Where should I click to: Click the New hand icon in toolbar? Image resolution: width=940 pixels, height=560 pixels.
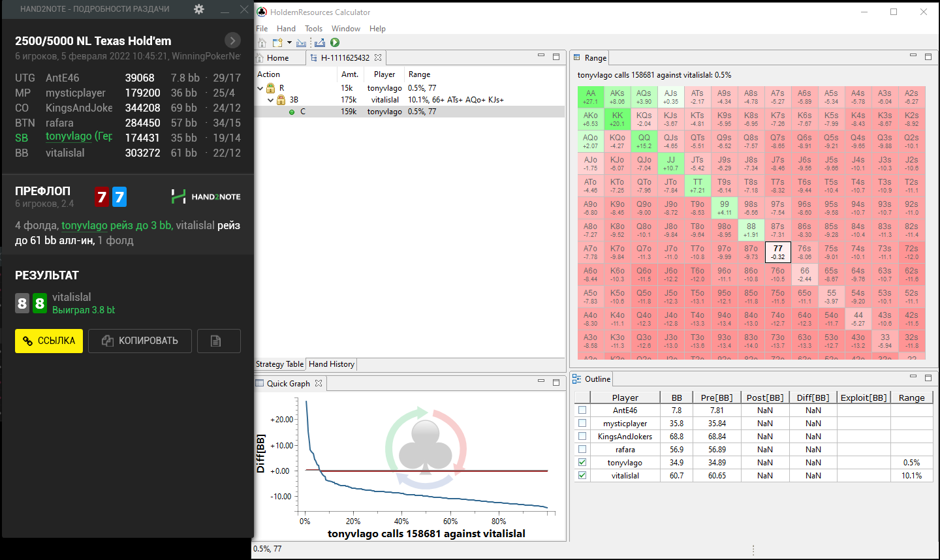tap(277, 42)
